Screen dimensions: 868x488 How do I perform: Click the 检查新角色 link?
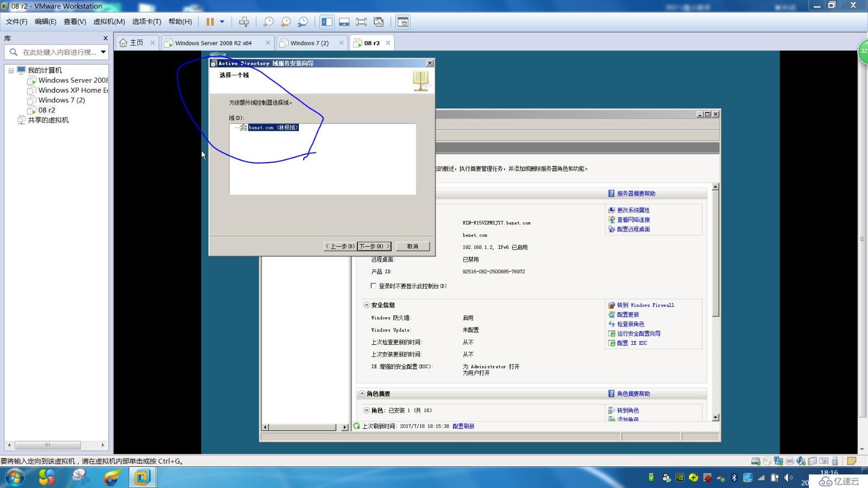[x=630, y=324]
